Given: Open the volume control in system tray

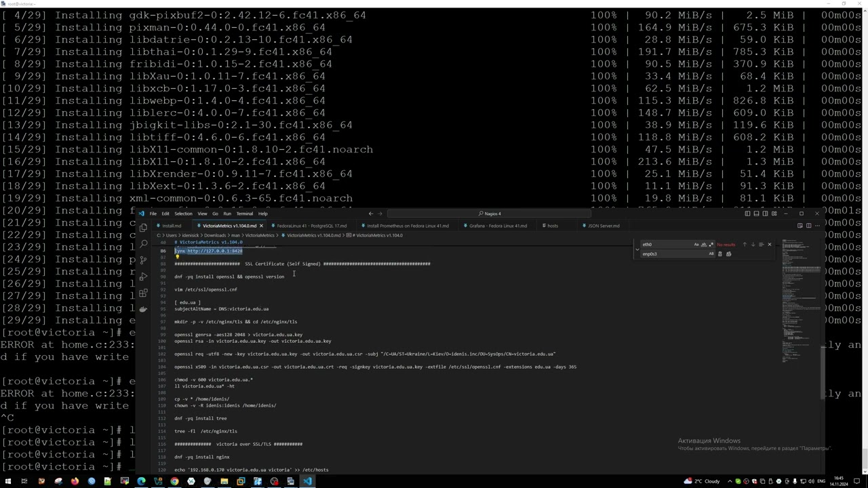Looking at the screenshot, I should pyautogui.click(x=811, y=481).
